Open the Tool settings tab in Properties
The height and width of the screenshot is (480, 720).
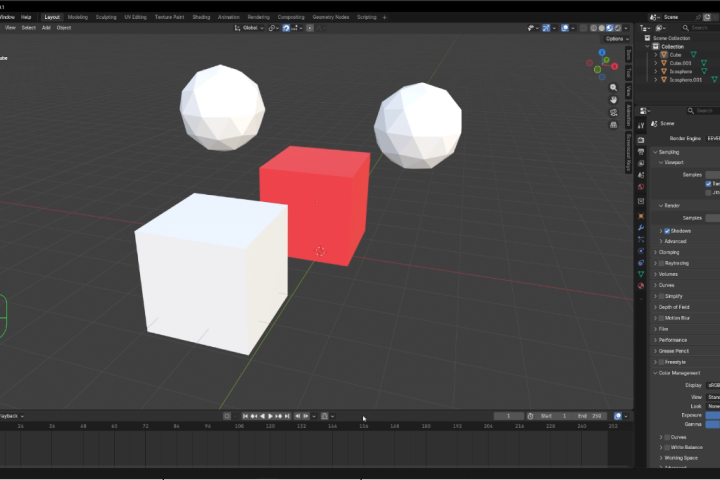click(641, 125)
